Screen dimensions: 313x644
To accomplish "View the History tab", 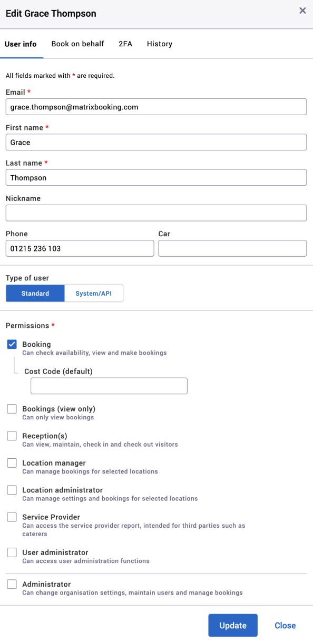I will (x=159, y=44).
